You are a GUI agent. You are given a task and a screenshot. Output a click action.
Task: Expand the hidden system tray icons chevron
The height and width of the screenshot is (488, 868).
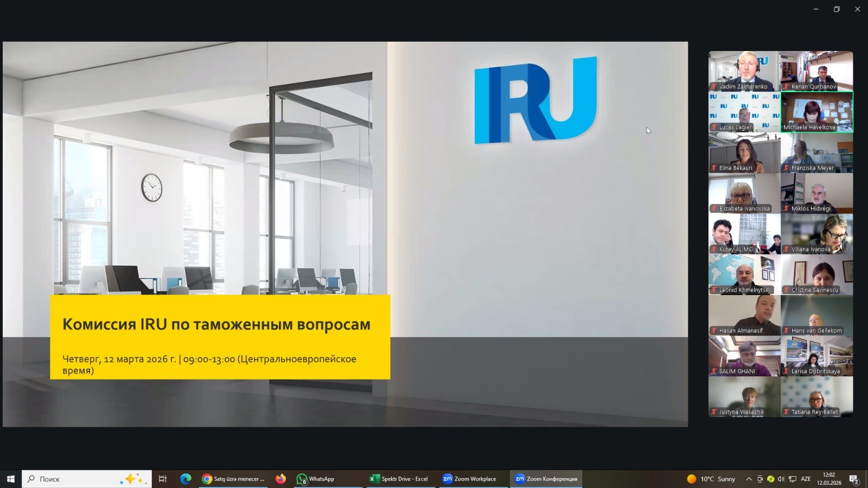point(749,479)
